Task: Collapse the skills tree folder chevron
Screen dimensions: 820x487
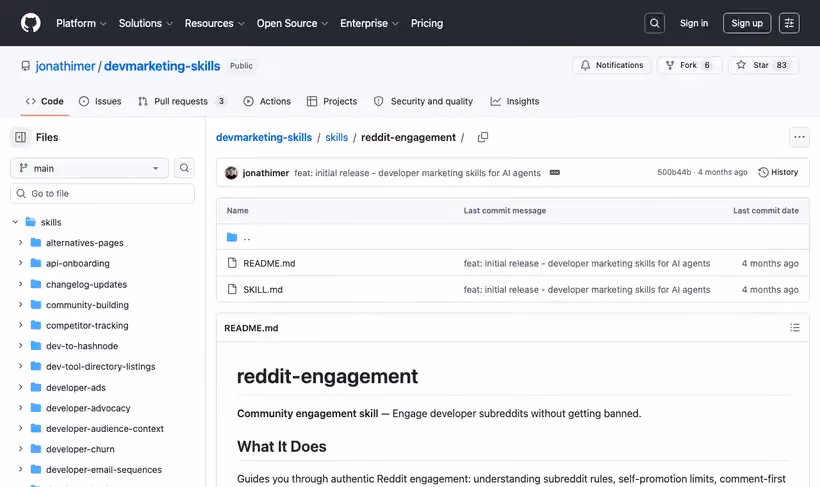Action: (x=16, y=222)
